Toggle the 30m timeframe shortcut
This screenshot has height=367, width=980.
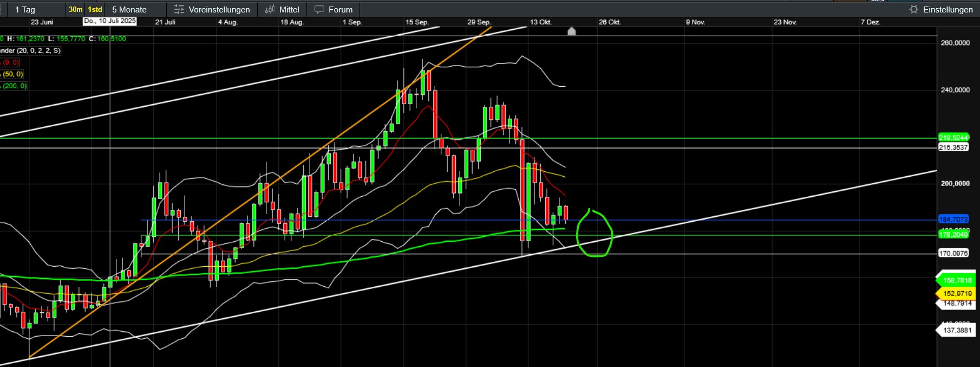pyautogui.click(x=75, y=10)
